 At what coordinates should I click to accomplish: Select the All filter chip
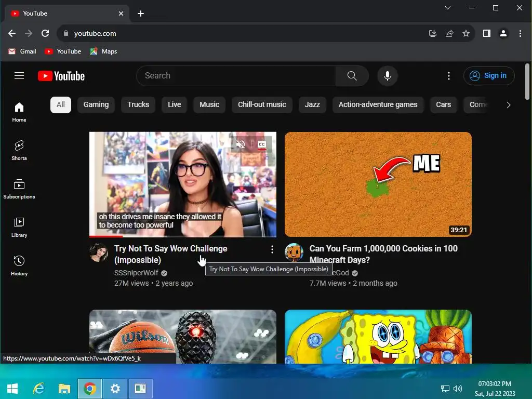(61, 104)
